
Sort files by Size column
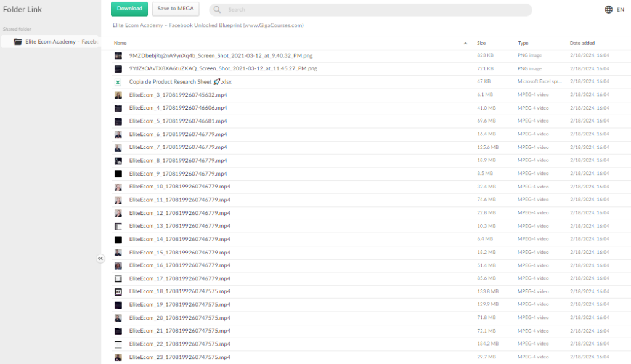(481, 43)
